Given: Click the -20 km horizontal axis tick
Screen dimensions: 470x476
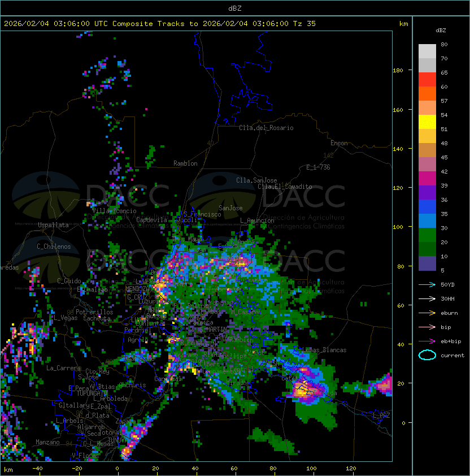Looking at the screenshot, I should pos(77,469).
